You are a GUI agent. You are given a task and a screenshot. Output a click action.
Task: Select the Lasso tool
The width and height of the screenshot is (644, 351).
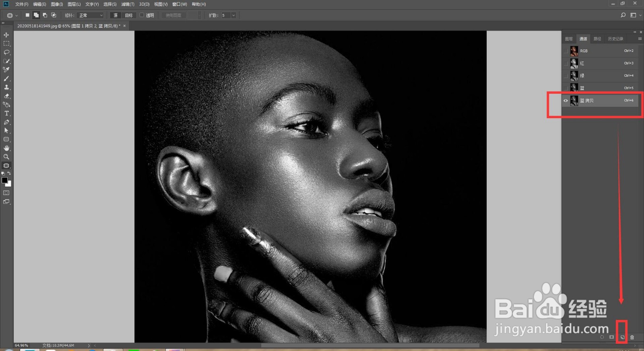click(x=6, y=52)
